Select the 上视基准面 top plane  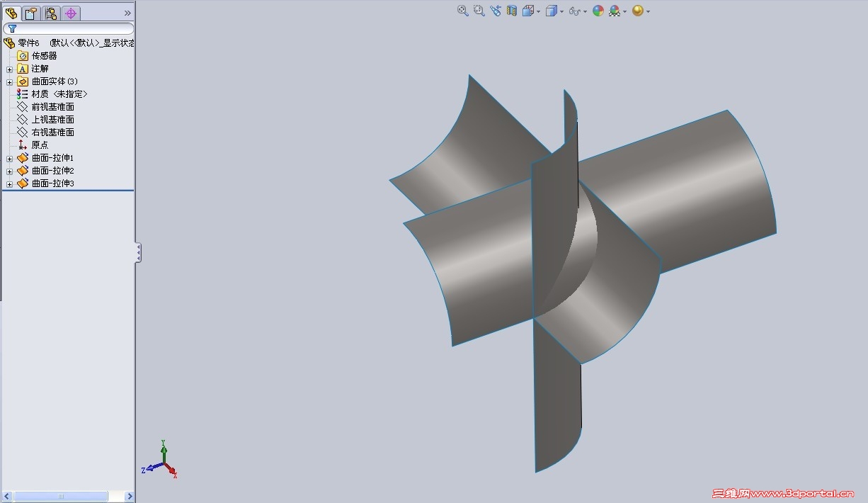(52, 120)
